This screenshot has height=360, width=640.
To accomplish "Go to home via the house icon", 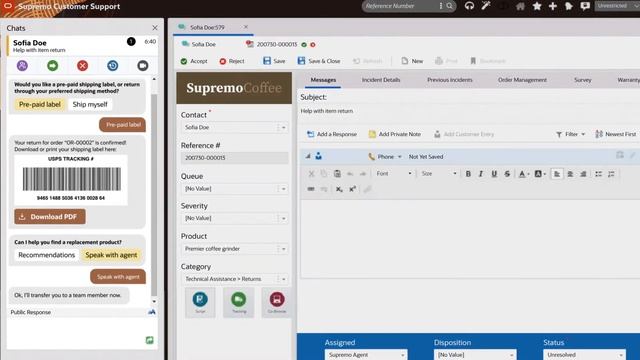I will pyautogui.click(x=520, y=6).
